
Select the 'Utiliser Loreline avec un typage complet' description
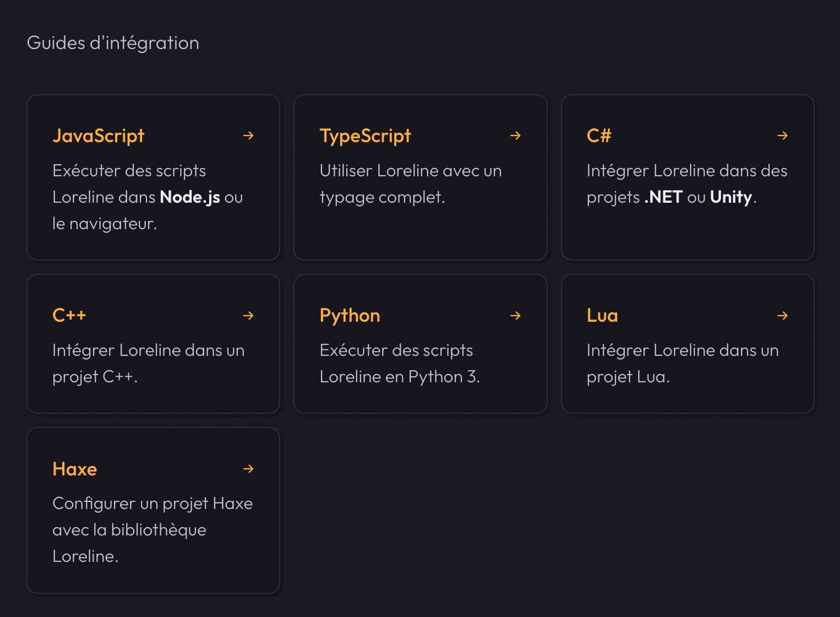[410, 184]
